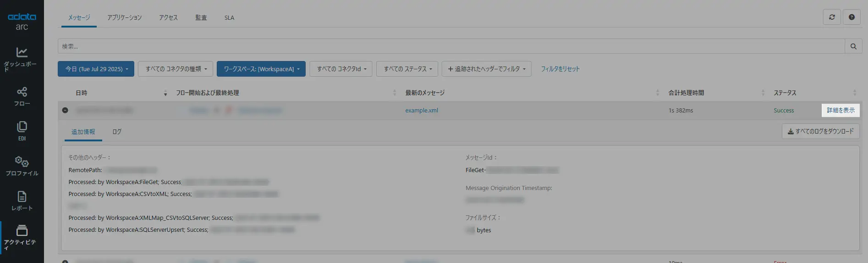Click the ファイルサイズ label
Viewport: 868px width, 263px height.
tap(483, 218)
